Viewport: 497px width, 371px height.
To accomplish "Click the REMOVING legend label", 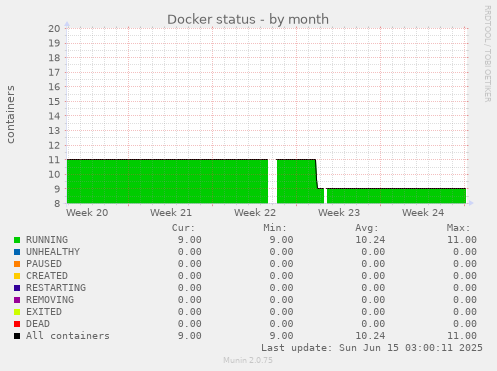I will pos(50,300).
